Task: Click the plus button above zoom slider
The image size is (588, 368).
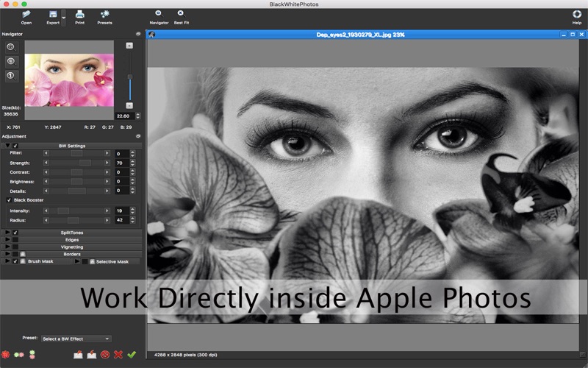Action: click(129, 46)
